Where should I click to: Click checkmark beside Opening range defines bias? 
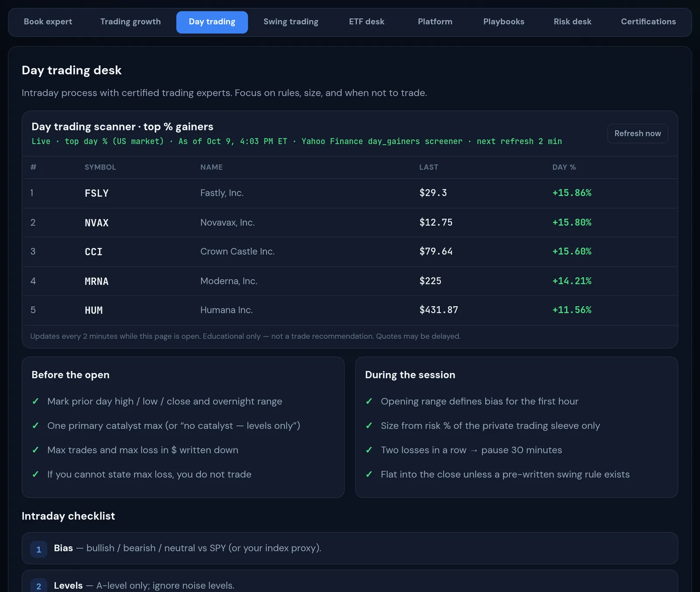[x=369, y=401]
